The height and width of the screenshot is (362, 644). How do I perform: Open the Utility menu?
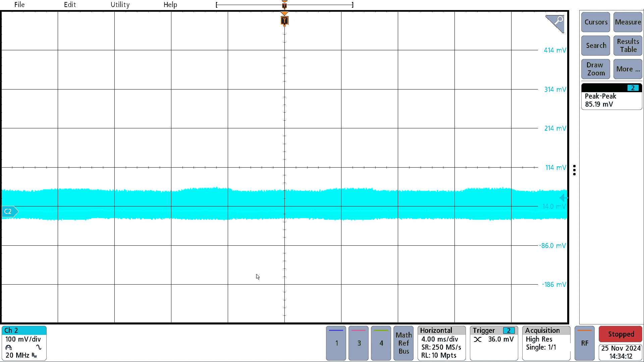(x=120, y=5)
